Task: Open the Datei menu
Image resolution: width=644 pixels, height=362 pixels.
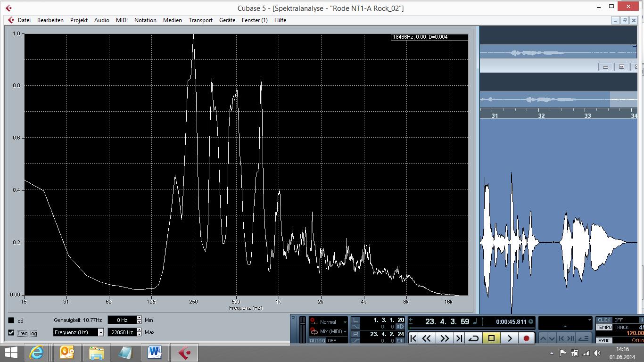Action: pos(24,20)
